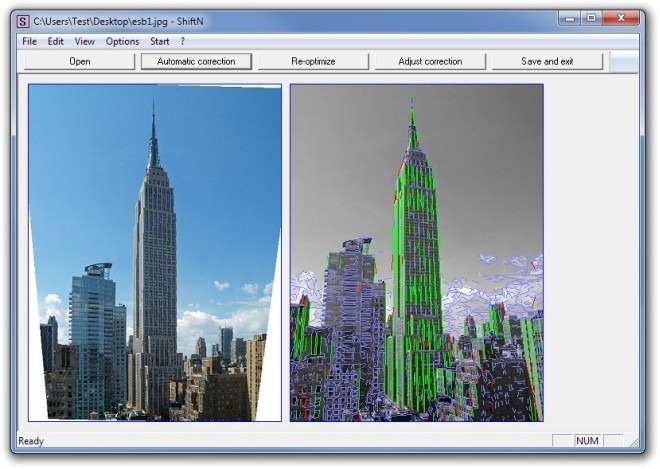Image resolution: width=660 pixels, height=469 pixels.
Task: Select the grayscale line-detection image
Action: (417, 253)
